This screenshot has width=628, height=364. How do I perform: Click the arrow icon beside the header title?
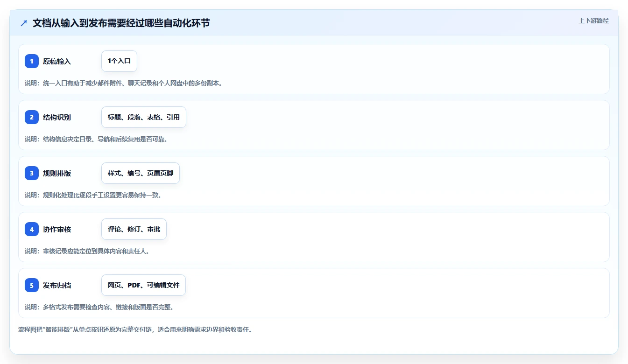click(x=24, y=23)
